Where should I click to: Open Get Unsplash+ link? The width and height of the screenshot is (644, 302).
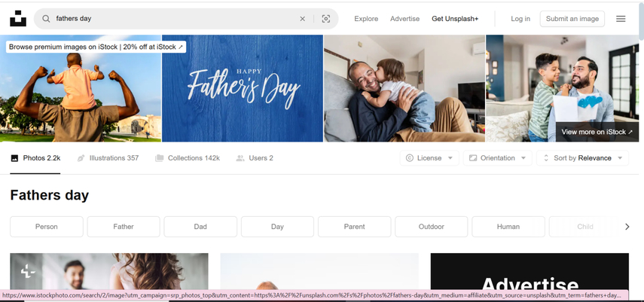click(x=455, y=19)
